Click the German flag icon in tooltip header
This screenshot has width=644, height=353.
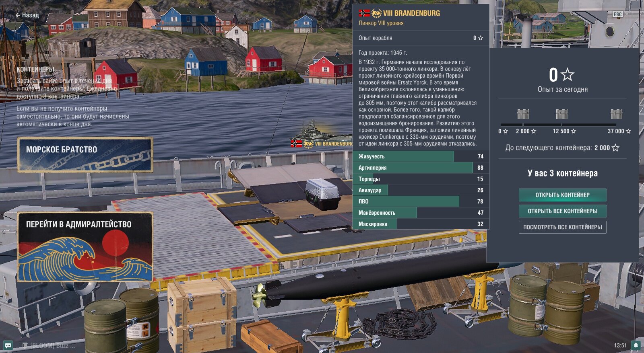[364, 13]
